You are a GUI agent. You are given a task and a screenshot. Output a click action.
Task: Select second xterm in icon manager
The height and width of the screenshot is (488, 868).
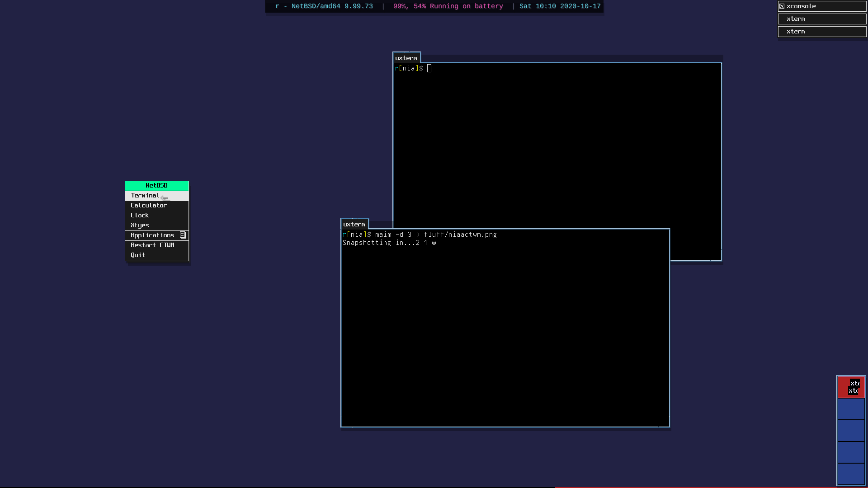(822, 32)
